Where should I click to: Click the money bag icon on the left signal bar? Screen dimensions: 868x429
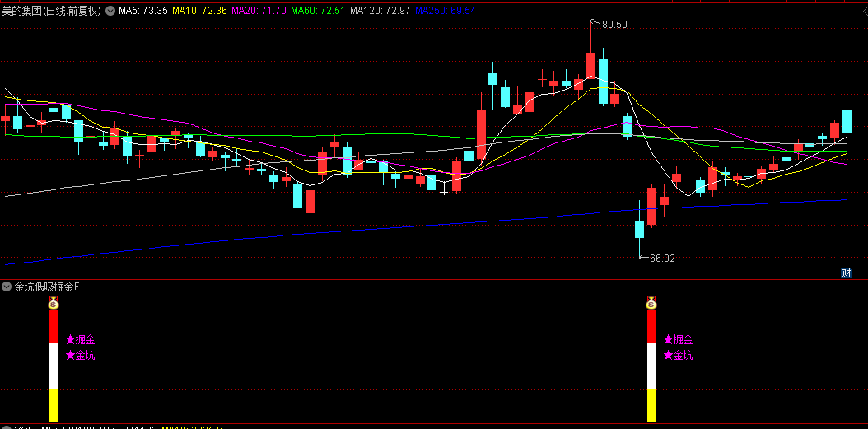54,303
